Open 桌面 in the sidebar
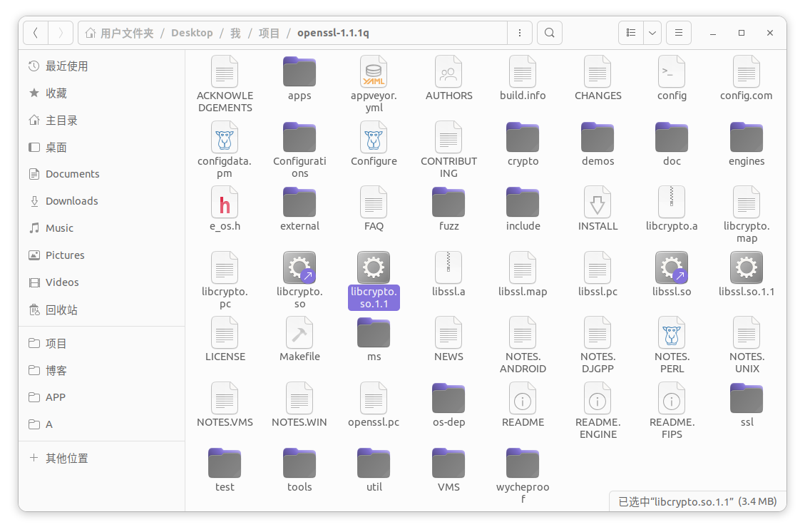Screen dimensions: 805x532 (x=102, y=148)
